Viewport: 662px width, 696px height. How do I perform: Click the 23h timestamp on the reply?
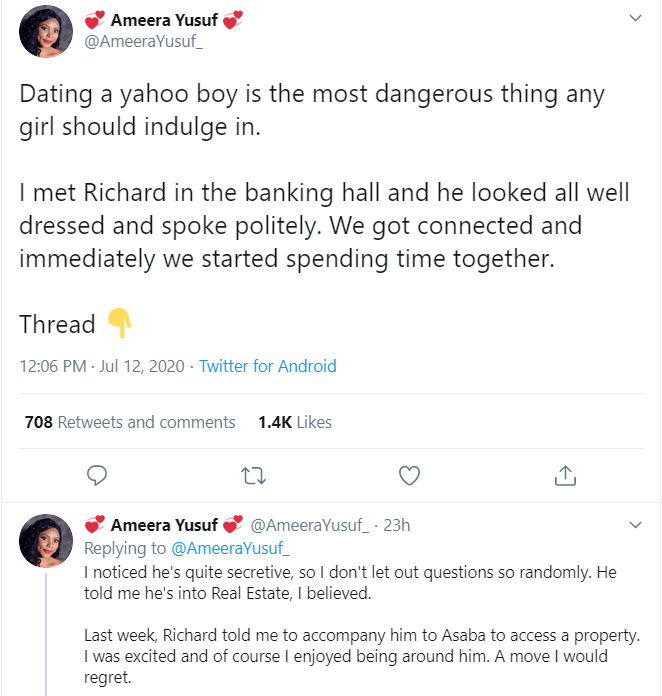(x=397, y=525)
